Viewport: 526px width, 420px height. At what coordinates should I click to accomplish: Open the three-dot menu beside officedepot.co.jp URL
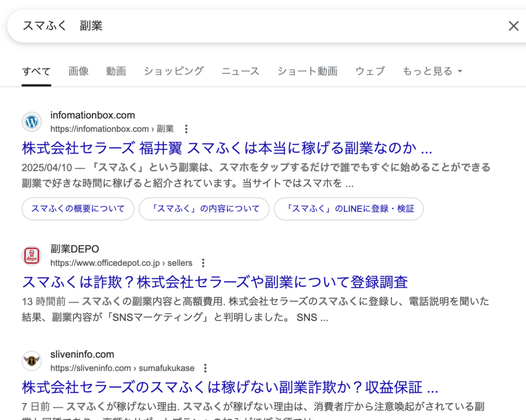click(x=203, y=263)
